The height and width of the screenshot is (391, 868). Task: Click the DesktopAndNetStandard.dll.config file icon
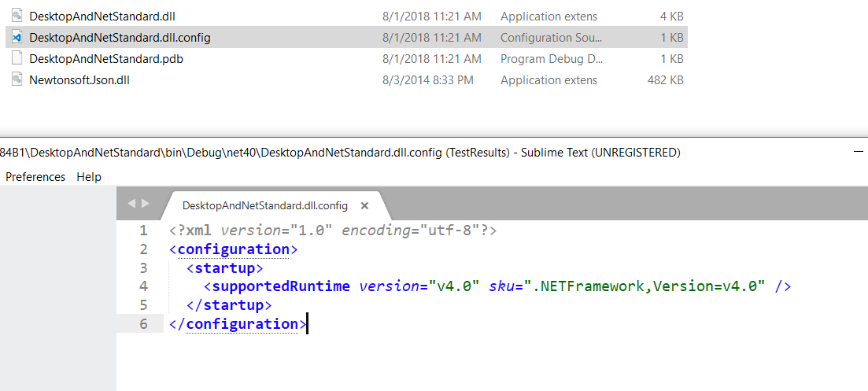click(x=17, y=38)
